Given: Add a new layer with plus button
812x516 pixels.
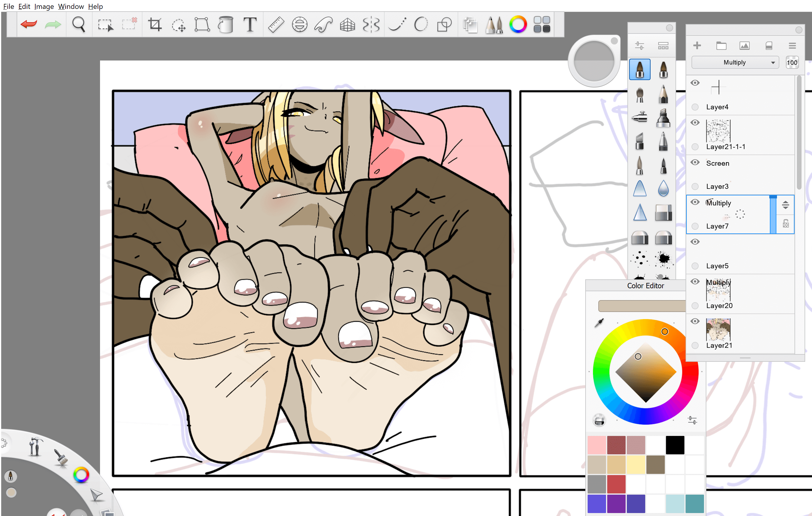Looking at the screenshot, I should (697, 45).
